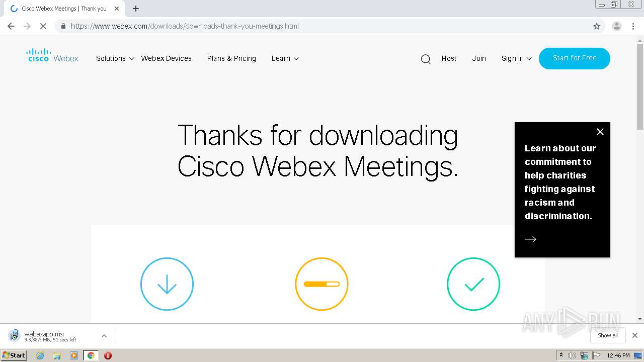This screenshot has height=362, width=644.
Task: Expand the Solutions menu
Action: point(115,58)
